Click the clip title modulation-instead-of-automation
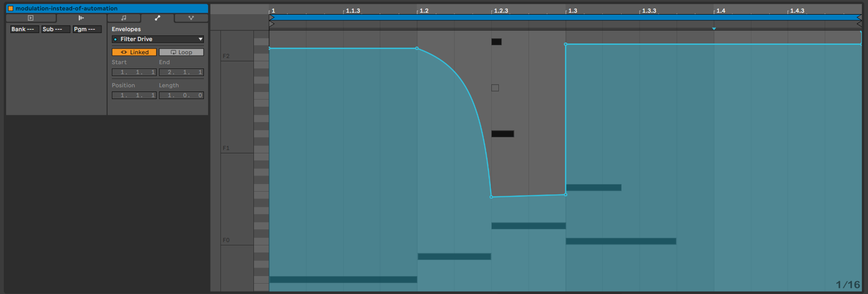The width and height of the screenshot is (868, 294). (67, 8)
